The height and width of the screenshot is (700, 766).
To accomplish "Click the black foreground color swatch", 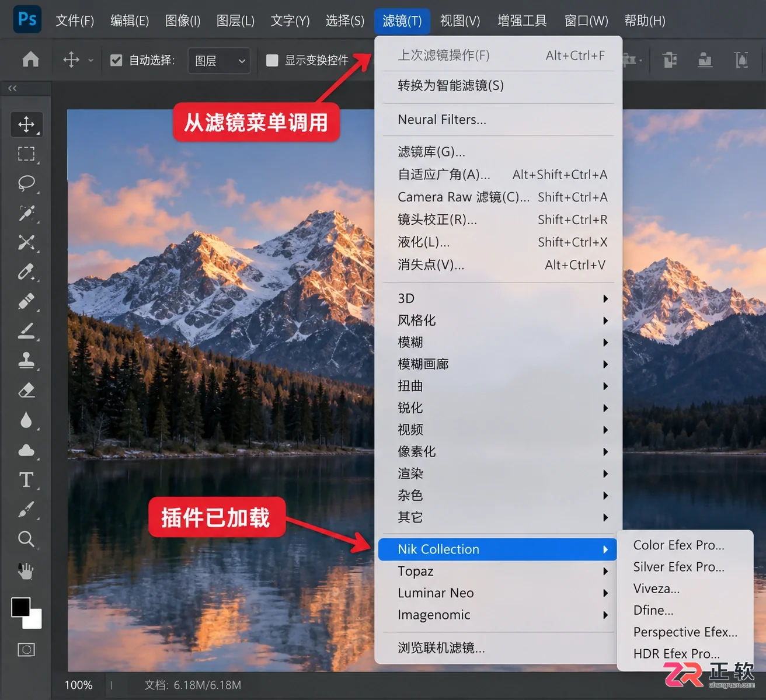I will click(20, 607).
